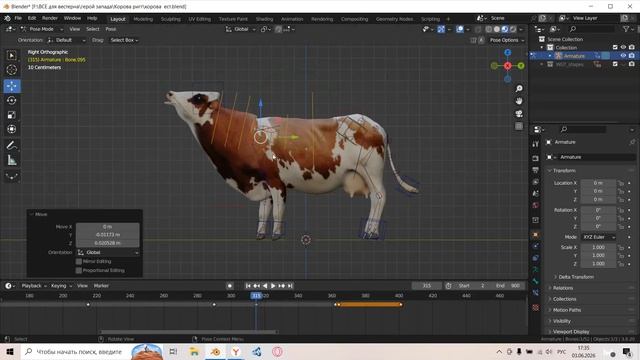Toggle the camera view icon
Image resolution: width=640 pixels, height=360 pixels.
pos(519,113)
